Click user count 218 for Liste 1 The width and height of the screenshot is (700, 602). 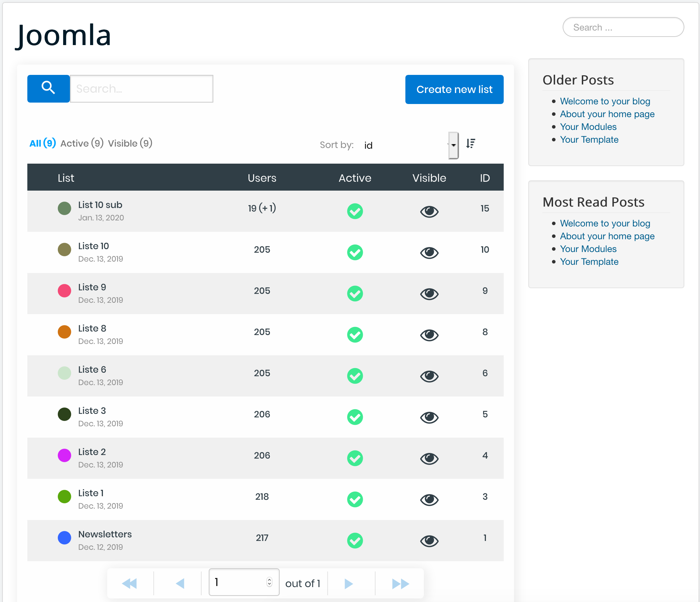click(262, 497)
